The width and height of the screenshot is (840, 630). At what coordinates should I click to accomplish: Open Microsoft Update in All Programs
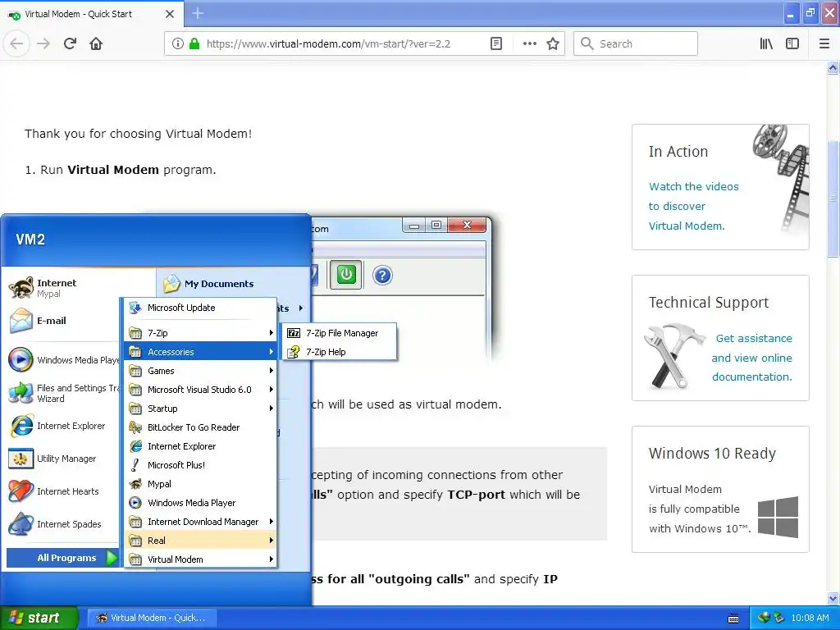pos(201,308)
